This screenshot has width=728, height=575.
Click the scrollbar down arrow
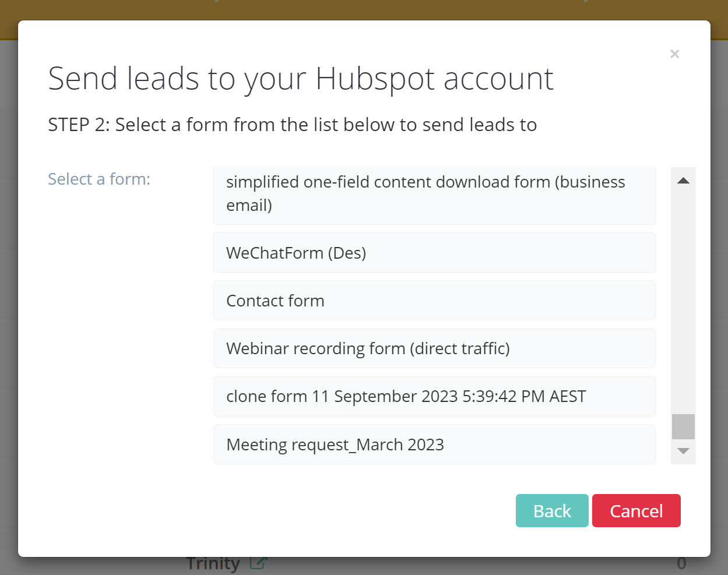coord(683,451)
